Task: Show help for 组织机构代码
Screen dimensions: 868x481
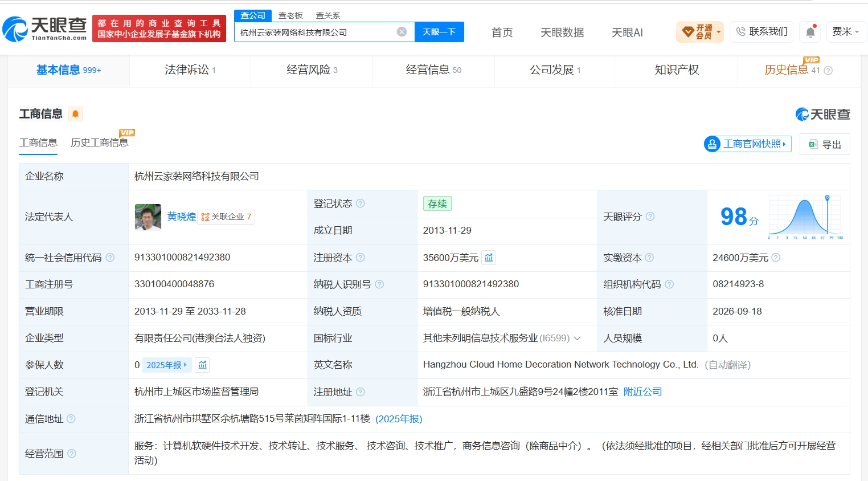Action: pyautogui.click(x=669, y=284)
